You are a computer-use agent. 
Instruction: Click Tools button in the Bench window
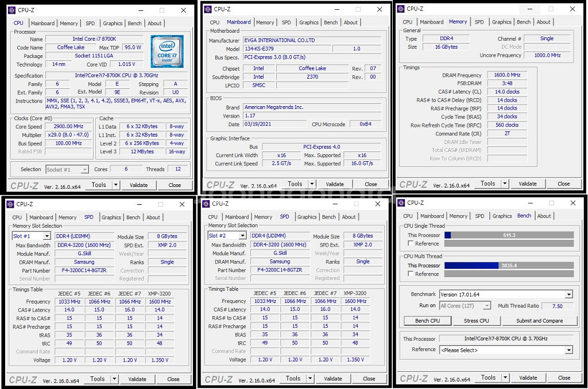pyautogui.click(x=488, y=378)
